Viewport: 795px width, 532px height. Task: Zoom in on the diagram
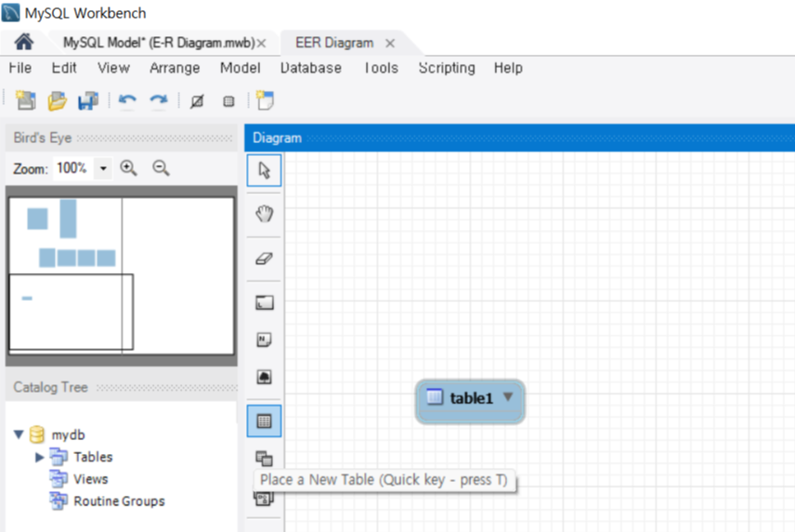pos(128,168)
